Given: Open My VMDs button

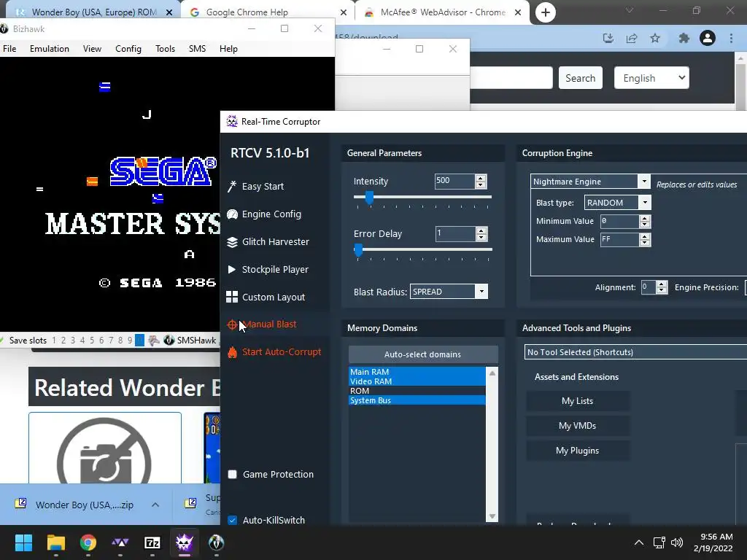Looking at the screenshot, I should (578, 426).
